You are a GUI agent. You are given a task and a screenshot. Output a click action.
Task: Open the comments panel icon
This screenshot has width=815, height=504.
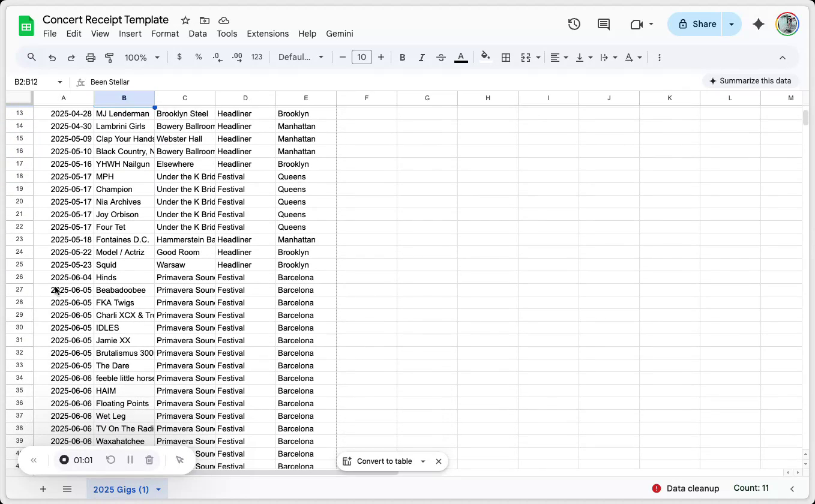[x=604, y=24]
